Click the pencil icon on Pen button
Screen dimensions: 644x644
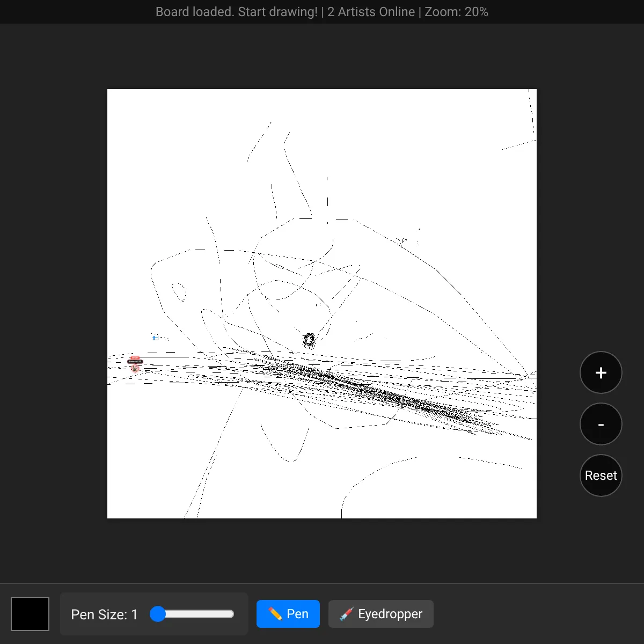click(x=275, y=613)
